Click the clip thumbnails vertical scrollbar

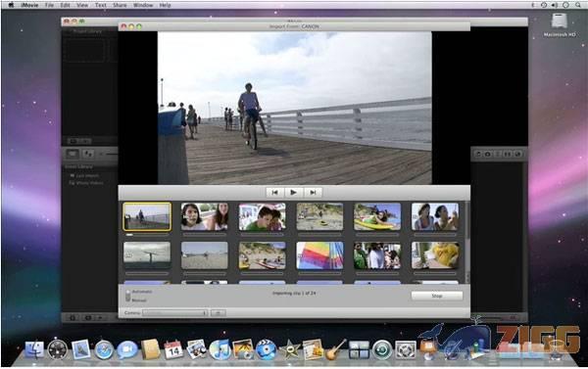click(467, 243)
